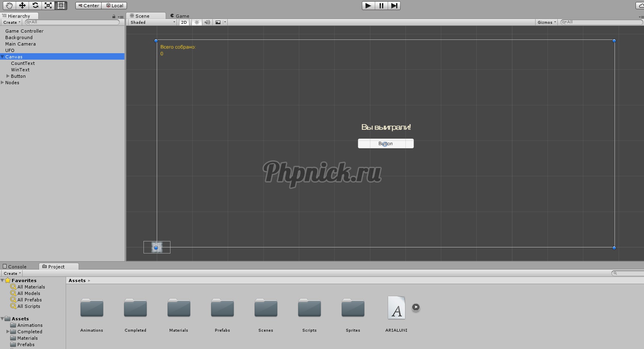Switch to the Scene tab
Screen dimensions: 644x349
point(145,16)
